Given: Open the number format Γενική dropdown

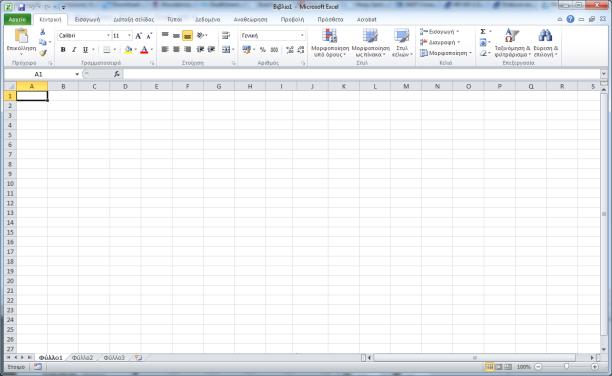Looking at the screenshot, I should pyautogui.click(x=302, y=36).
